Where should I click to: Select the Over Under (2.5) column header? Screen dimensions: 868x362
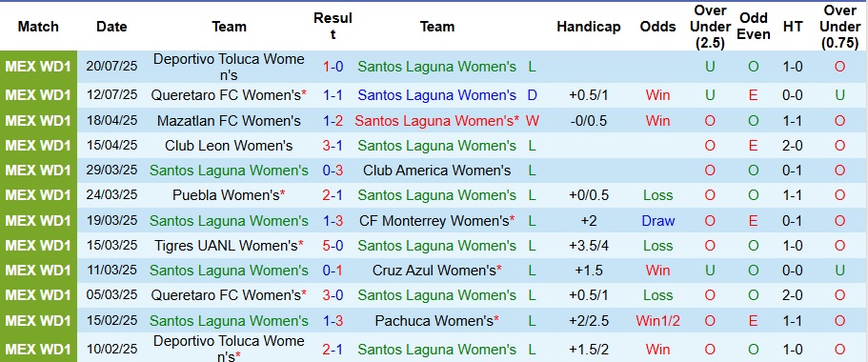[710, 27]
